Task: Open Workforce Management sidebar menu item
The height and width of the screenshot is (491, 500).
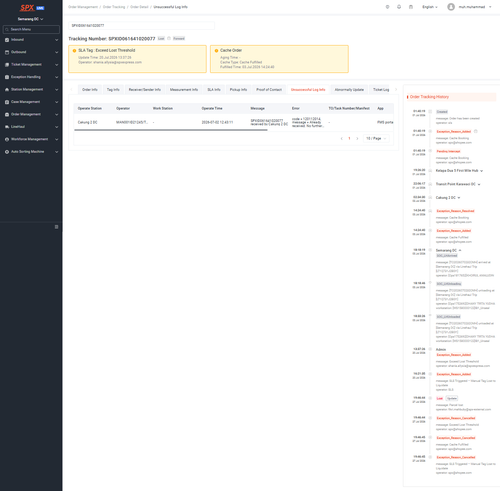Action: [x=31, y=139]
